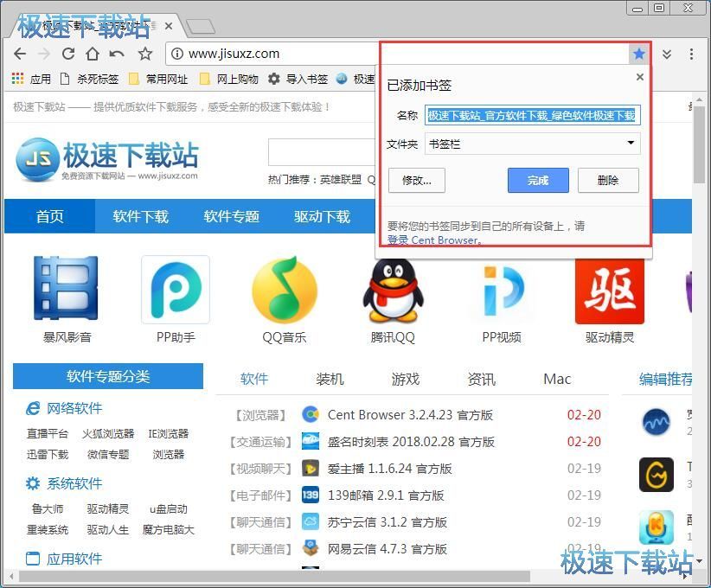711x588 pixels.
Task: Select the 软件专题 navigation tab
Action: click(x=231, y=216)
